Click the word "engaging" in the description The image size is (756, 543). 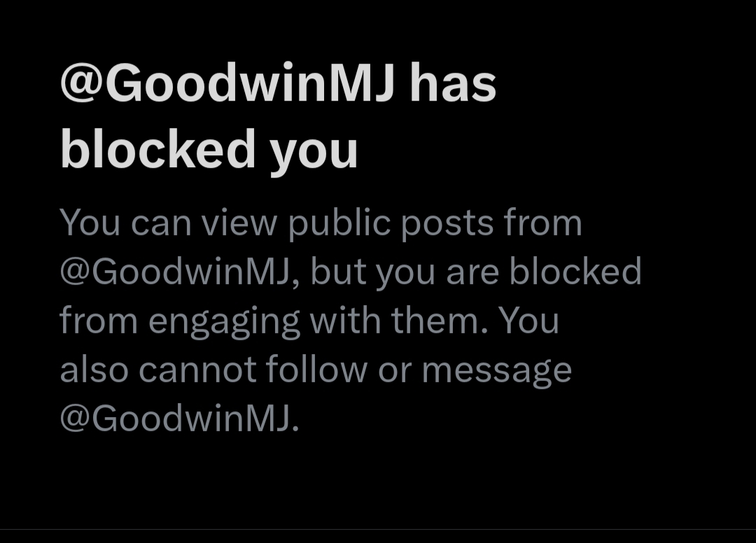[224, 323]
